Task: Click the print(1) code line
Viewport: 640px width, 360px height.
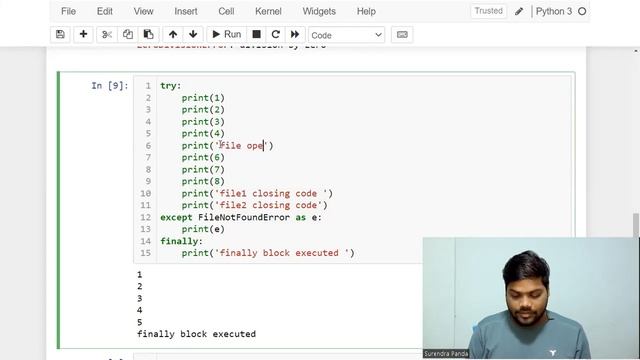Action: 203,98
